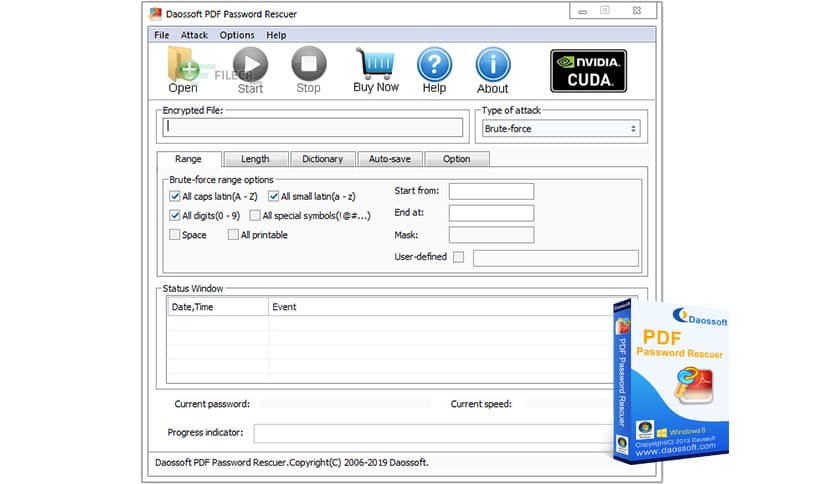Minimize the Daossoft window

[583, 11]
